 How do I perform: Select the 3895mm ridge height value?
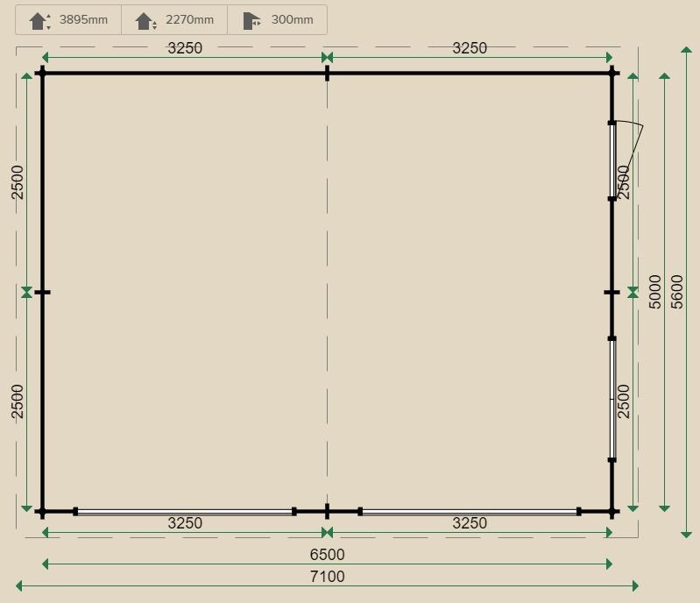[x=83, y=20]
